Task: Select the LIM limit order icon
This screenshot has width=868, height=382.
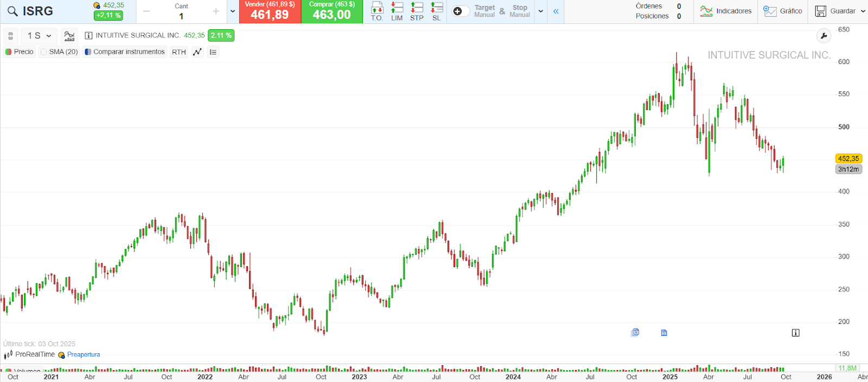Action: [397, 11]
